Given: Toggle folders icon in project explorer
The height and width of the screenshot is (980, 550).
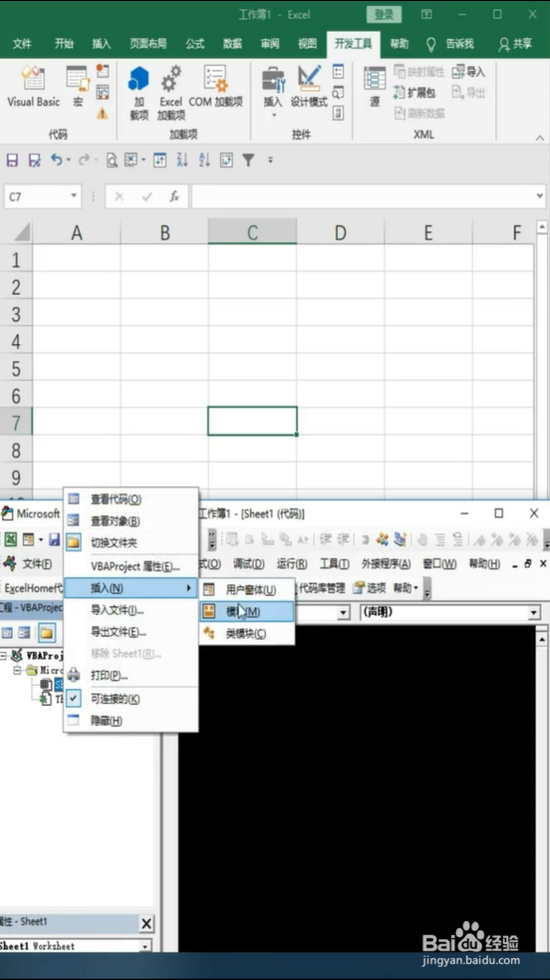Looking at the screenshot, I should [46, 633].
